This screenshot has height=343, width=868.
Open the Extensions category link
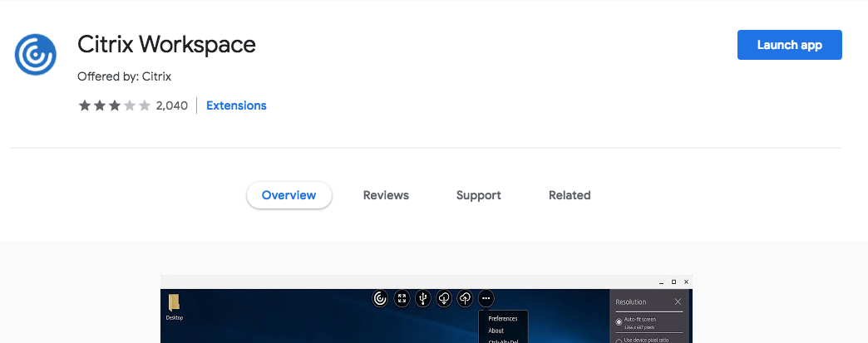[x=236, y=105]
